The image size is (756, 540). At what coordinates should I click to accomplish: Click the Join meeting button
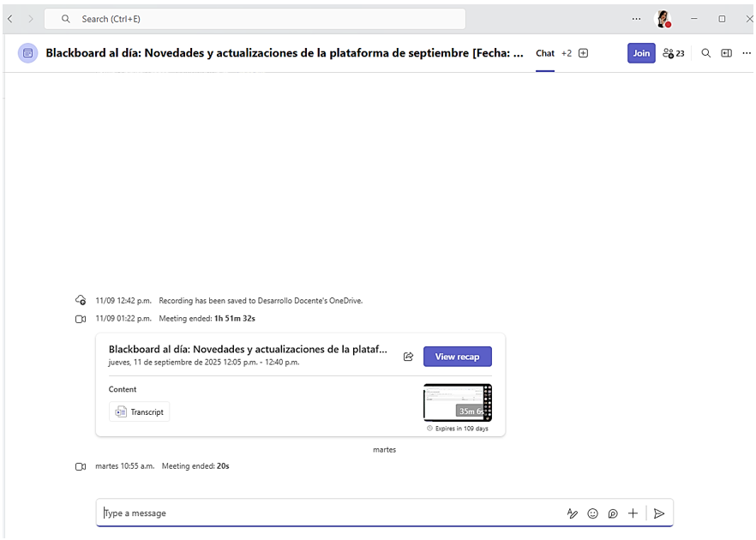(x=641, y=53)
